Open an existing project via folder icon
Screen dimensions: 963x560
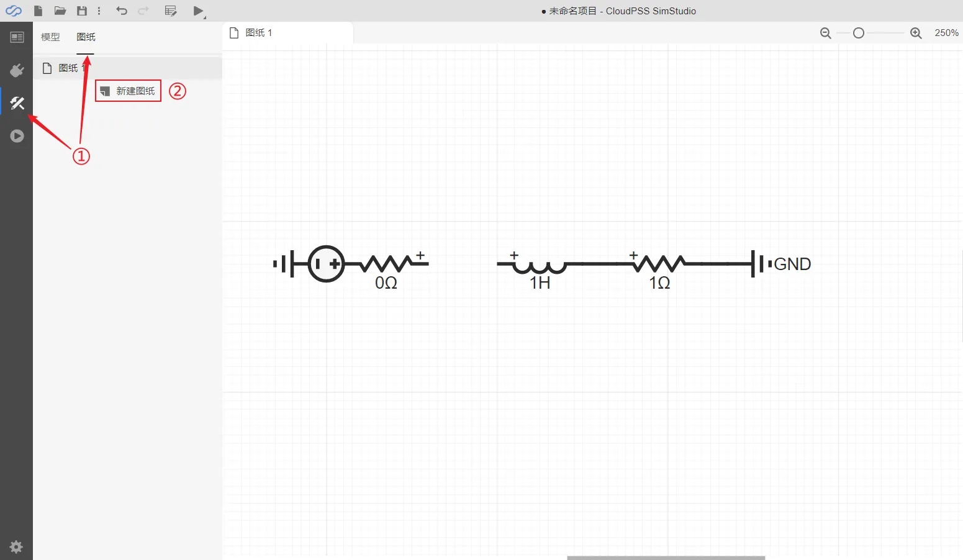click(60, 11)
